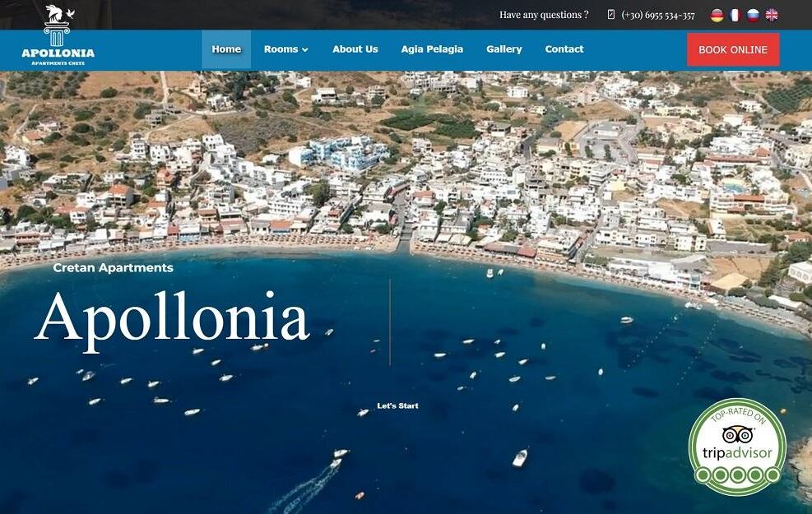This screenshot has height=514, width=812.
Task: Expand the Rooms dropdown menu
Action: point(285,49)
